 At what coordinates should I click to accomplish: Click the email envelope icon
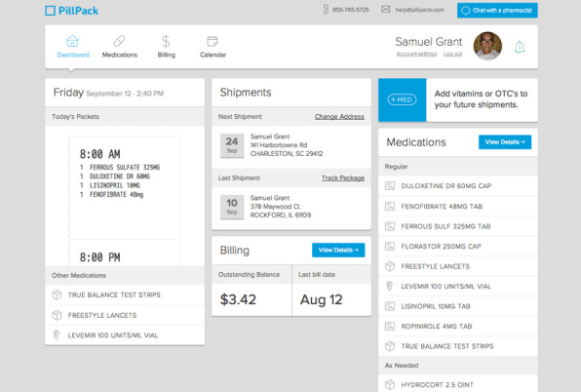point(386,9)
